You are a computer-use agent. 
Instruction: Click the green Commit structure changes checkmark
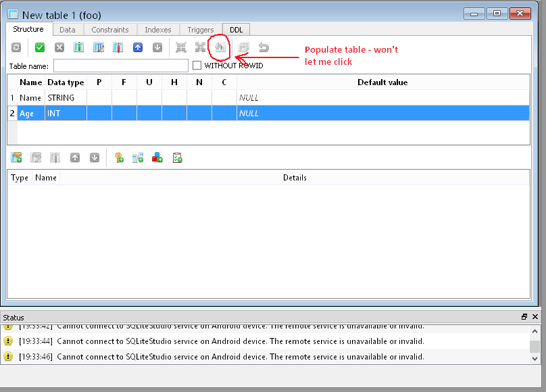click(40, 47)
